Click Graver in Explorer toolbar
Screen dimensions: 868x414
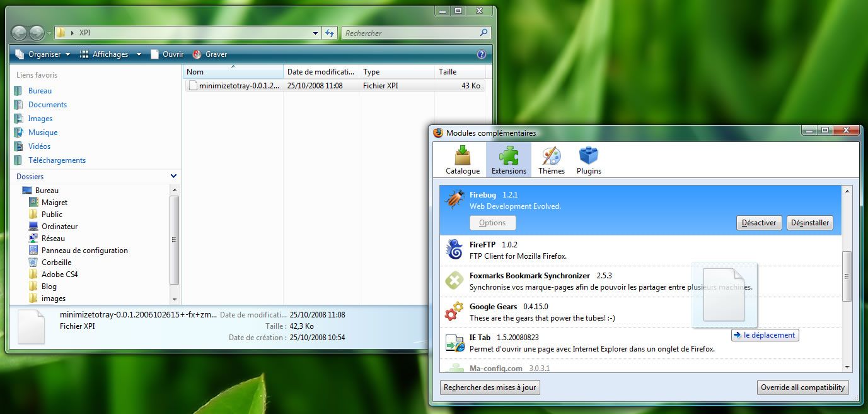pyautogui.click(x=210, y=54)
